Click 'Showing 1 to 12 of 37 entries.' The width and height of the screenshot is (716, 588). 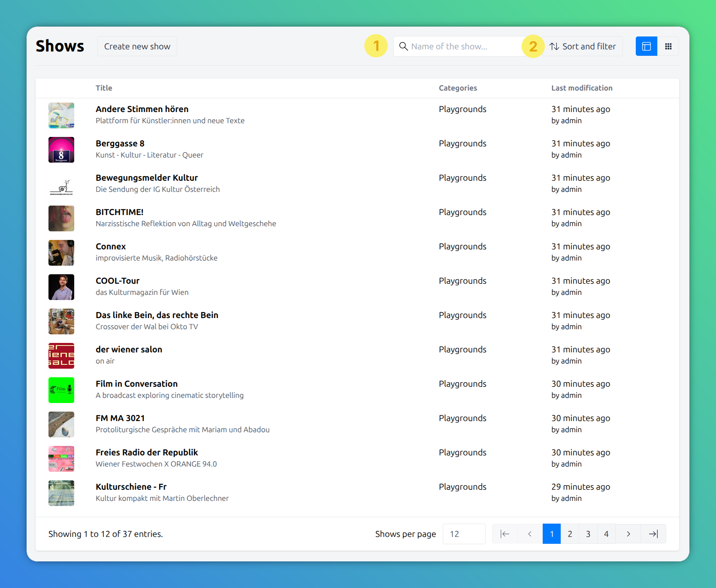click(x=106, y=534)
